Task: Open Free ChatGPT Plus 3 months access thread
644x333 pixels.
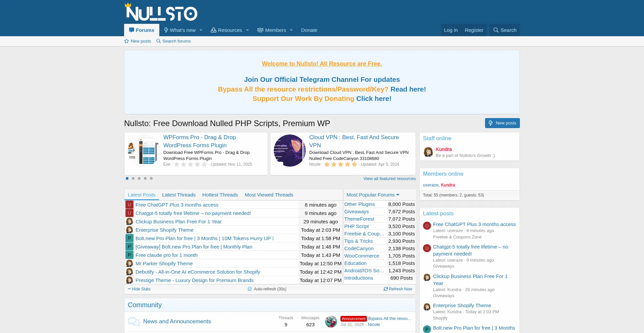Action: (x=177, y=205)
